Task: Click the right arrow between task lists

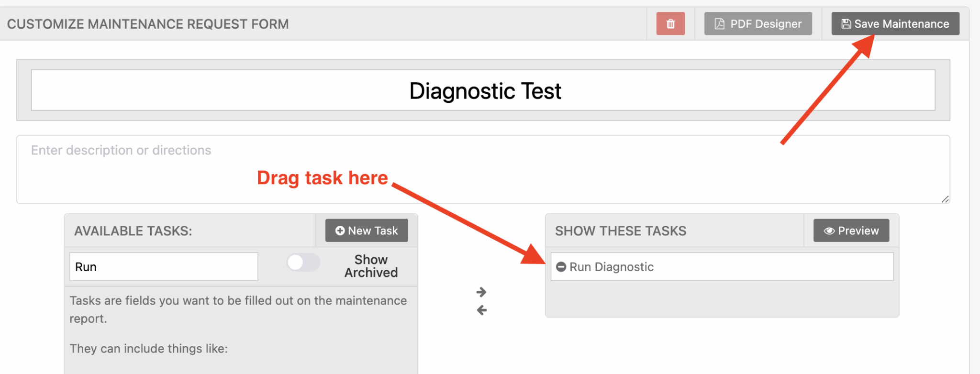Action: (x=481, y=292)
